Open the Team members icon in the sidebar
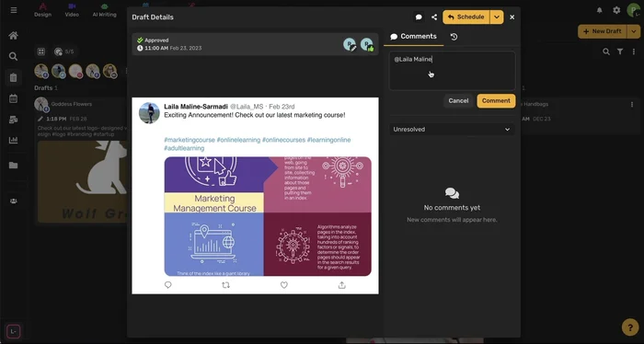The image size is (644, 344). [x=13, y=201]
